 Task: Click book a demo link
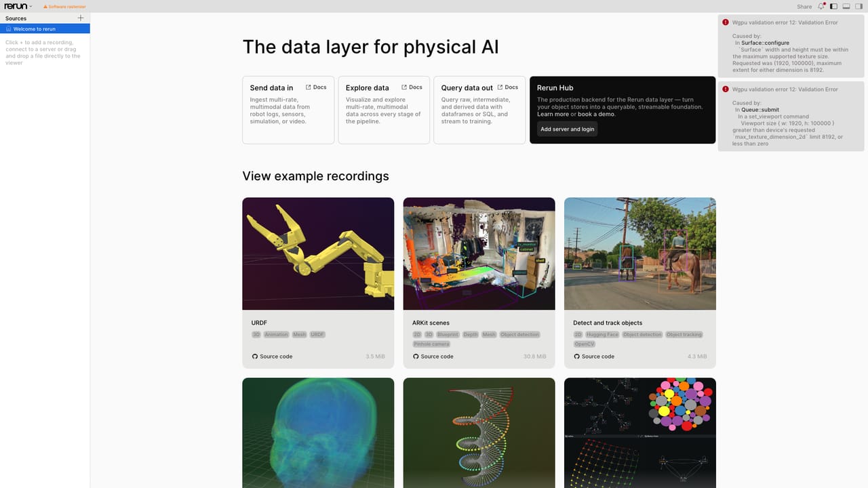click(596, 114)
